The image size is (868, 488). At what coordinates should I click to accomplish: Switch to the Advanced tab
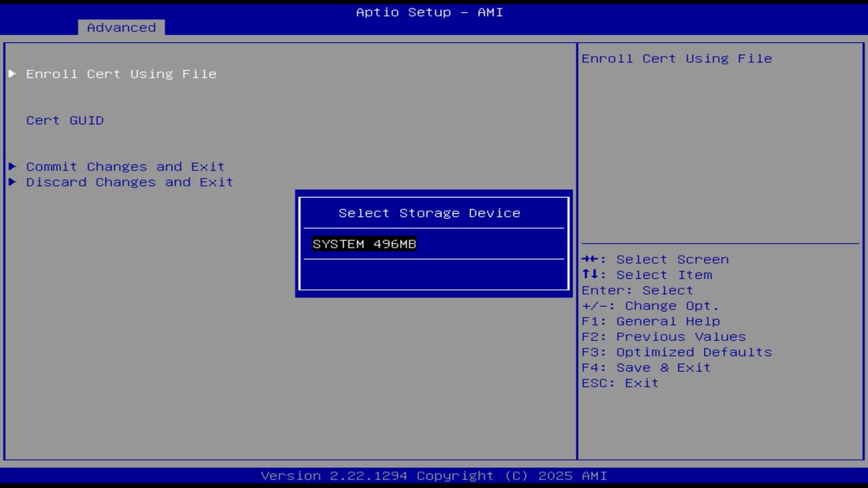[121, 27]
